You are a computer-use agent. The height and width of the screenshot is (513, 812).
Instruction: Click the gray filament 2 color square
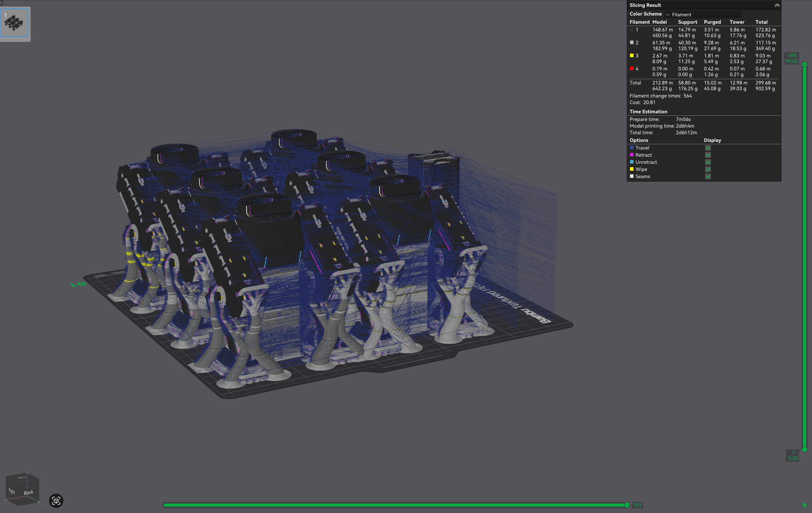click(x=632, y=43)
